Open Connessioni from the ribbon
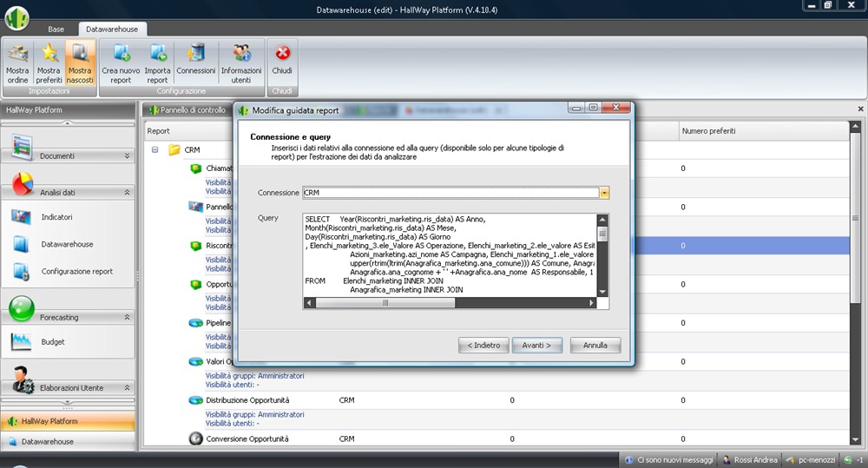868x468 pixels. tap(196, 59)
